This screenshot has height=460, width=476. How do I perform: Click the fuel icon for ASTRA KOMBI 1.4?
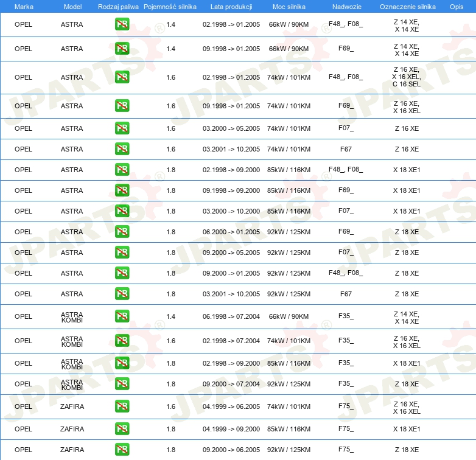[x=122, y=316]
